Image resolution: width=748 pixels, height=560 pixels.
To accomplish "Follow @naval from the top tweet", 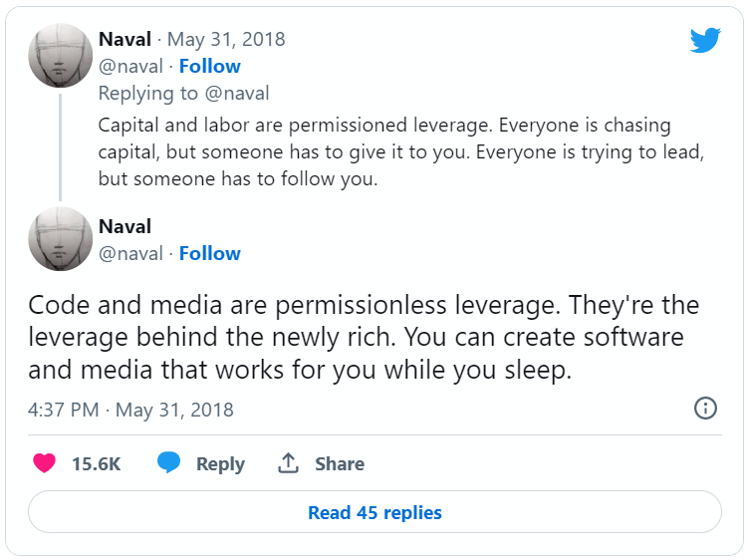I will pyautogui.click(x=210, y=66).
